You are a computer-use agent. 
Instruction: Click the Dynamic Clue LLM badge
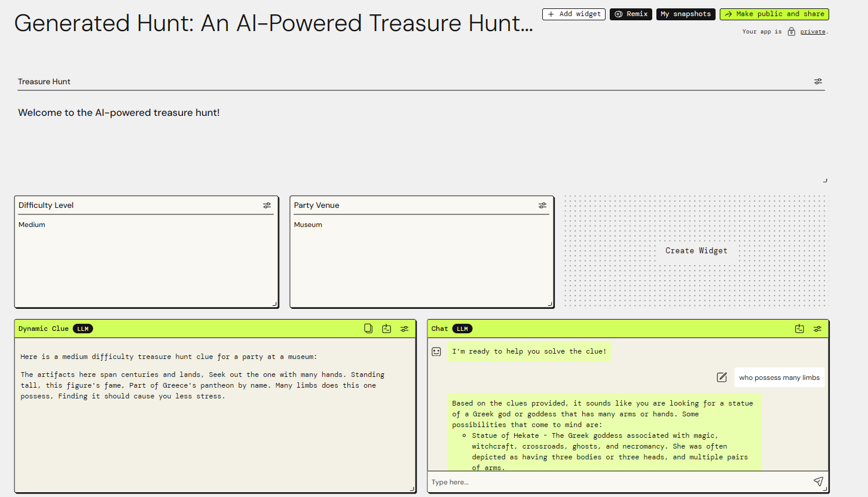(83, 329)
